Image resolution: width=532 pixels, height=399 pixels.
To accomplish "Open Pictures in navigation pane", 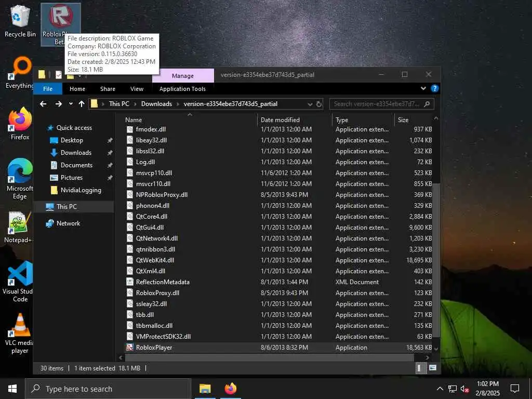I will [72, 178].
